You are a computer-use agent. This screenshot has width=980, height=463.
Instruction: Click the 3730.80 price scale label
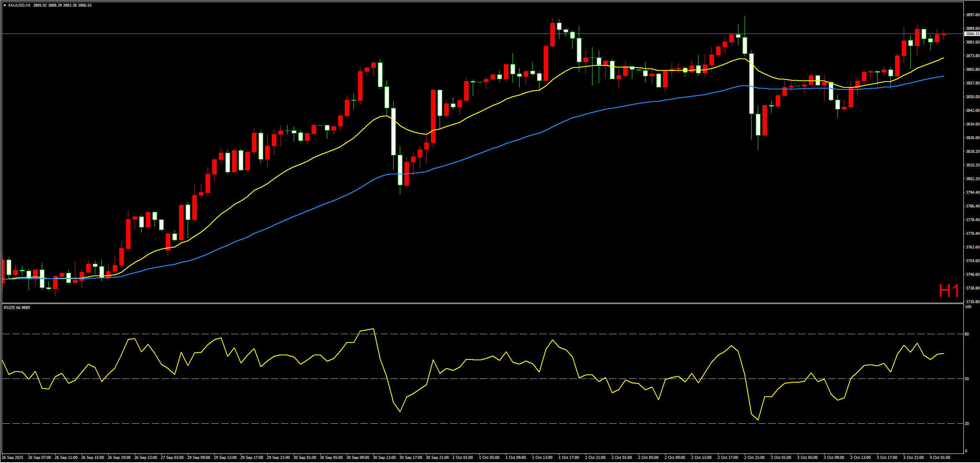click(x=972, y=302)
